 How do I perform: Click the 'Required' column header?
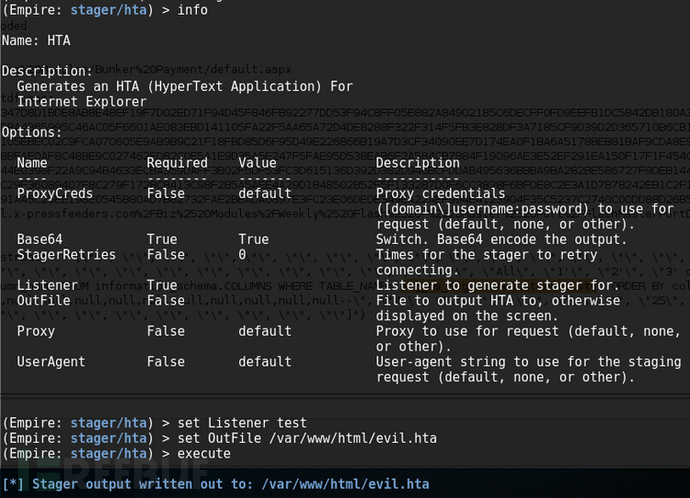coord(177,163)
